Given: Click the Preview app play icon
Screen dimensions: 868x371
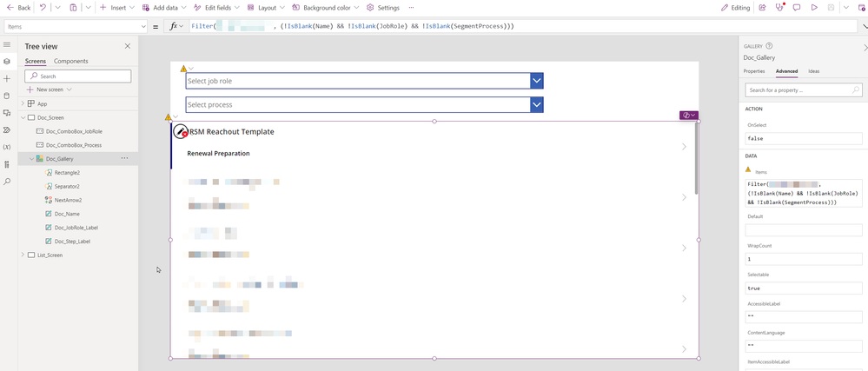Looking at the screenshot, I should [814, 8].
